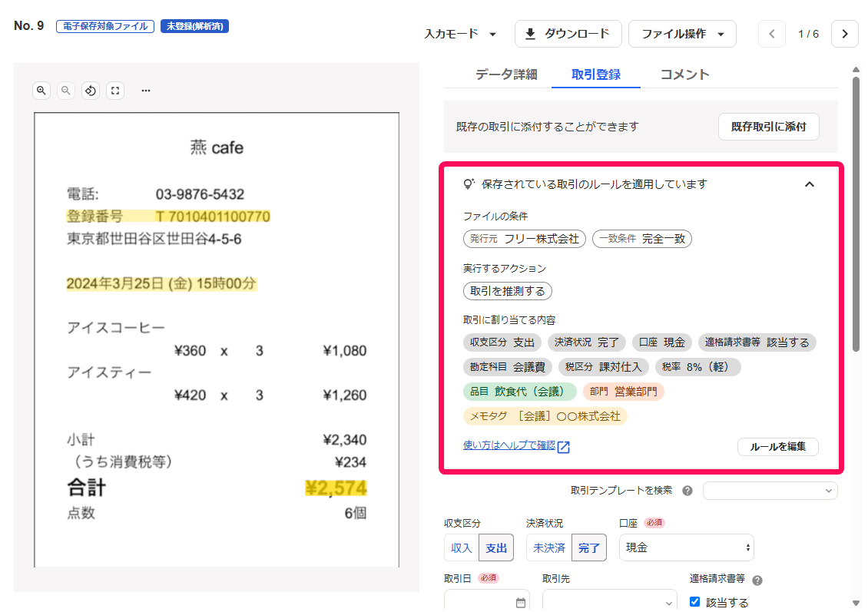868x612 pixels.
Task: Open the 使い方はヘルプで確認 link
Action: point(509,445)
